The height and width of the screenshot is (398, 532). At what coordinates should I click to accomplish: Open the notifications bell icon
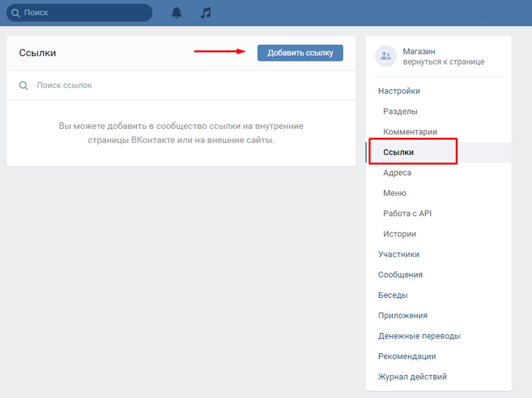coord(177,13)
